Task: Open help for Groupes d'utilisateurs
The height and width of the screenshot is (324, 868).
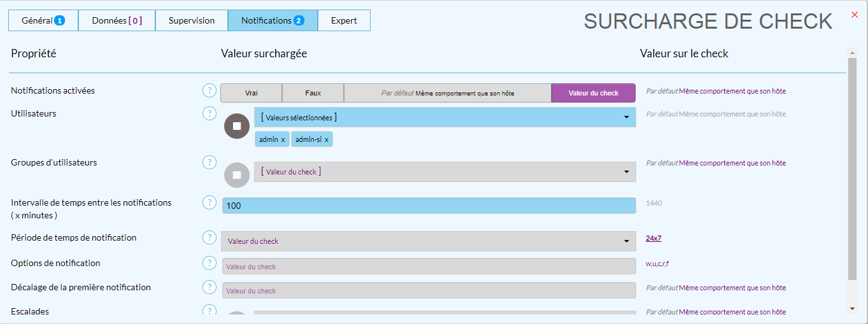Action: tap(210, 162)
